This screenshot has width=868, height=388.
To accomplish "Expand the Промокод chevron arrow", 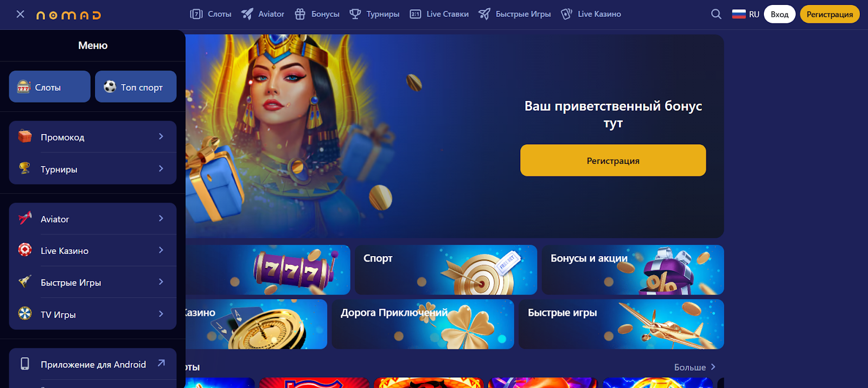I will tap(161, 137).
